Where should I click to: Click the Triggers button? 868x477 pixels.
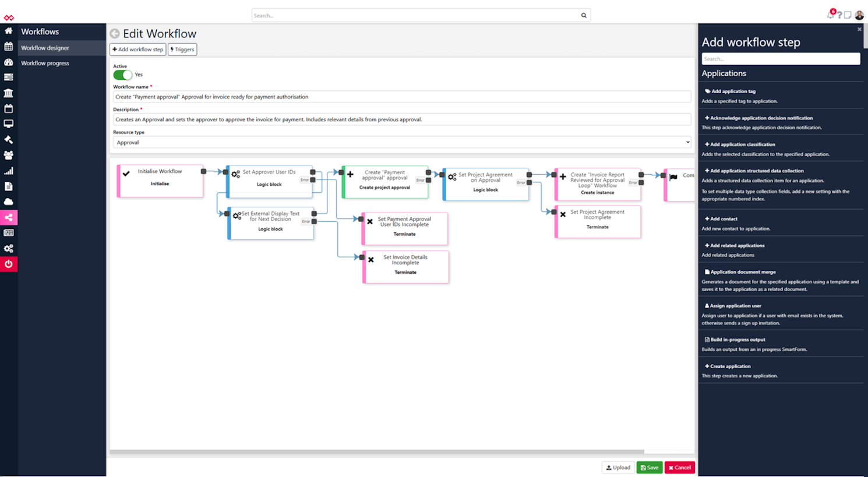click(182, 50)
